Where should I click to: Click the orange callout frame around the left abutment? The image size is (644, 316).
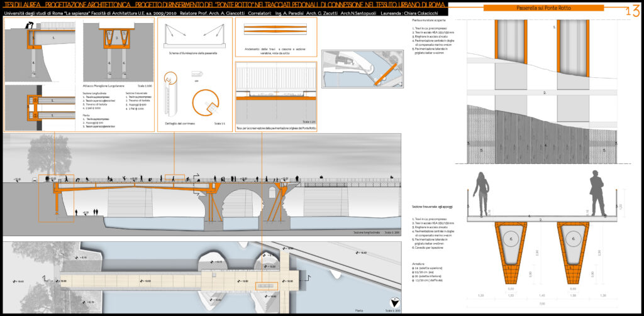(x=56, y=199)
